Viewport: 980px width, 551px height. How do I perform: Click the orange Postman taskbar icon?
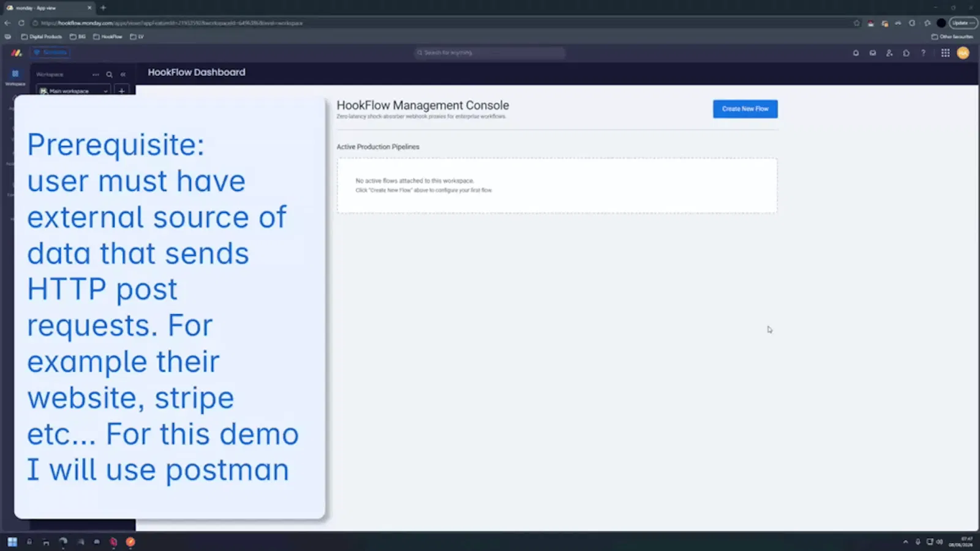point(130,542)
